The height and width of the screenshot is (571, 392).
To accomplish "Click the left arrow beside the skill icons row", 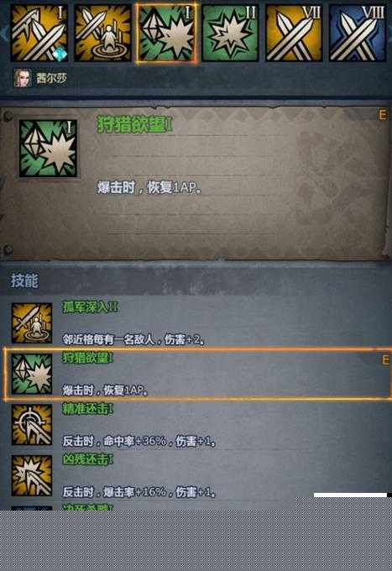I will [4, 33].
